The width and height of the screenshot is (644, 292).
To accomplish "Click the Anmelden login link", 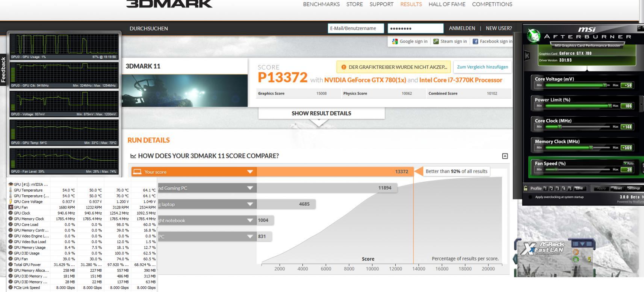I will coord(462,28).
